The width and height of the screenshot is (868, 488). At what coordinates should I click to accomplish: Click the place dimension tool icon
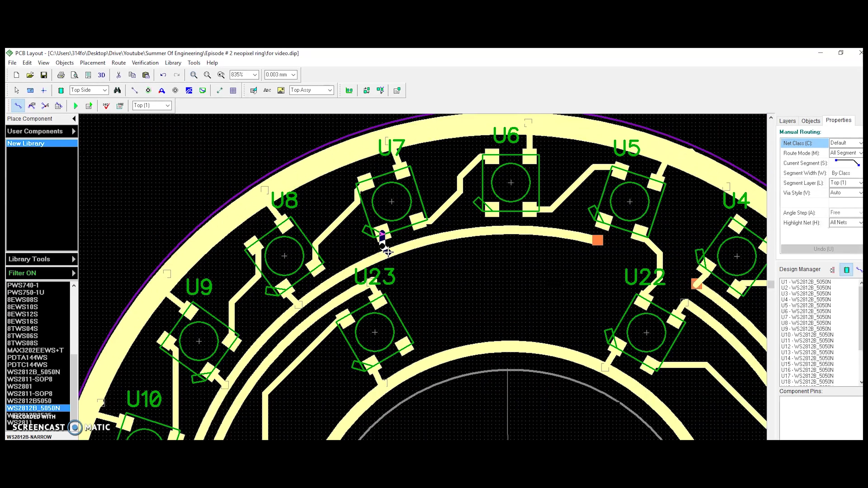click(x=220, y=90)
